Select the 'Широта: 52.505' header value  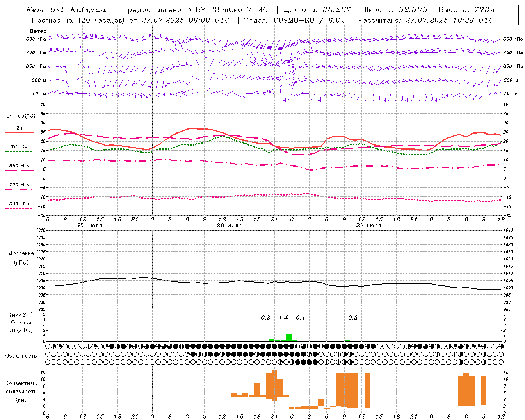point(395,10)
